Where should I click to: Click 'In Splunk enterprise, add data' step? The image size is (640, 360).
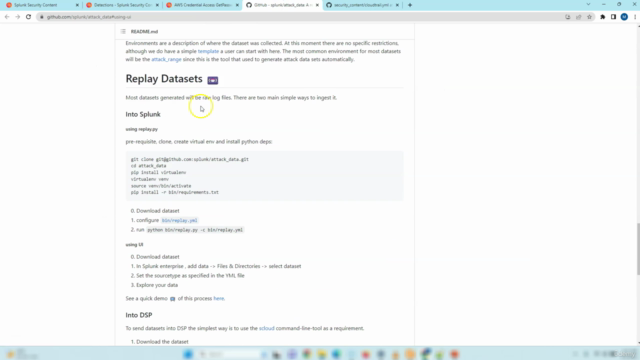click(219, 267)
